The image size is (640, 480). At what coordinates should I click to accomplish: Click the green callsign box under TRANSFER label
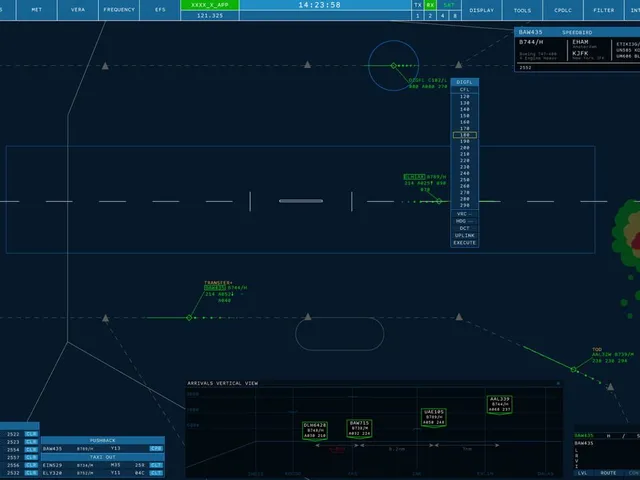tap(215, 288)
